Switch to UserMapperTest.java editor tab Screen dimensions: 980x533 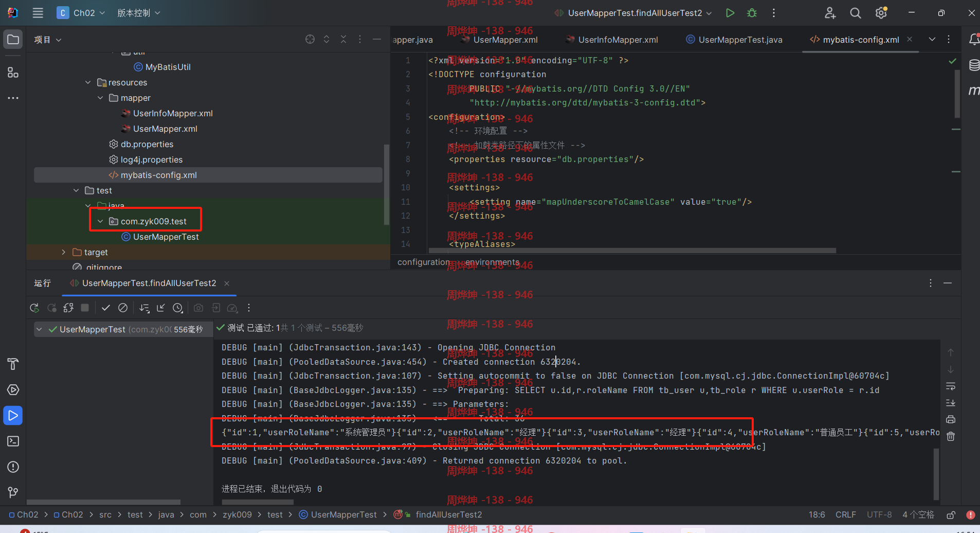tap(734, 40)
